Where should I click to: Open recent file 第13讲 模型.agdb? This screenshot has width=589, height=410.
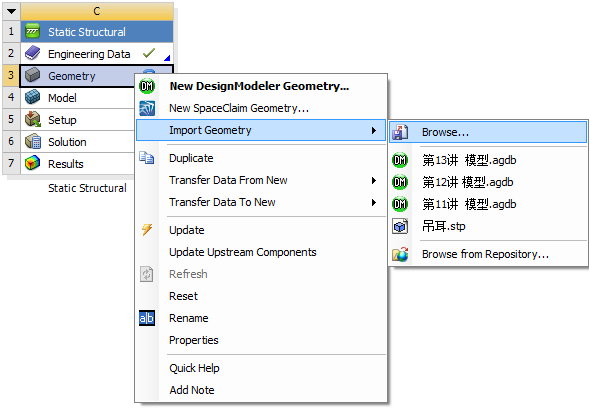[488, 160]
